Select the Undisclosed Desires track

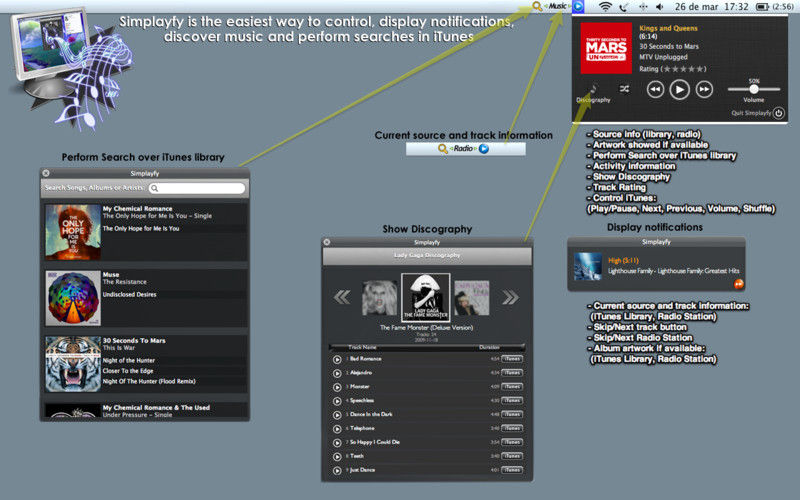click(x=130, y=294)
